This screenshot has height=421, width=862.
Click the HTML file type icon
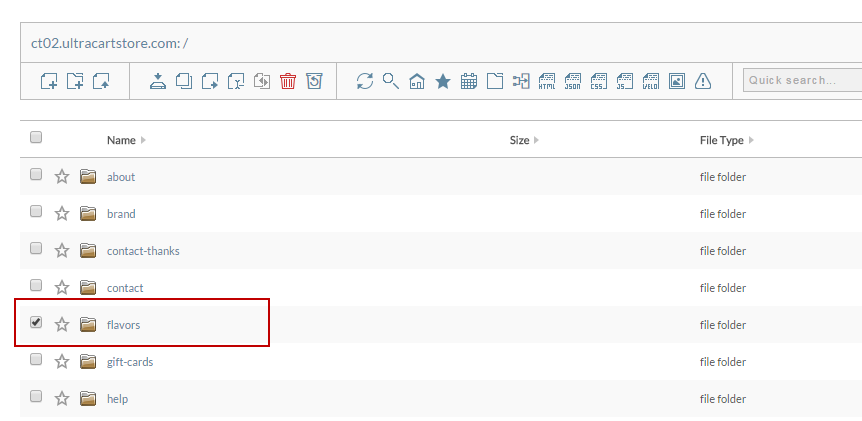547,81
